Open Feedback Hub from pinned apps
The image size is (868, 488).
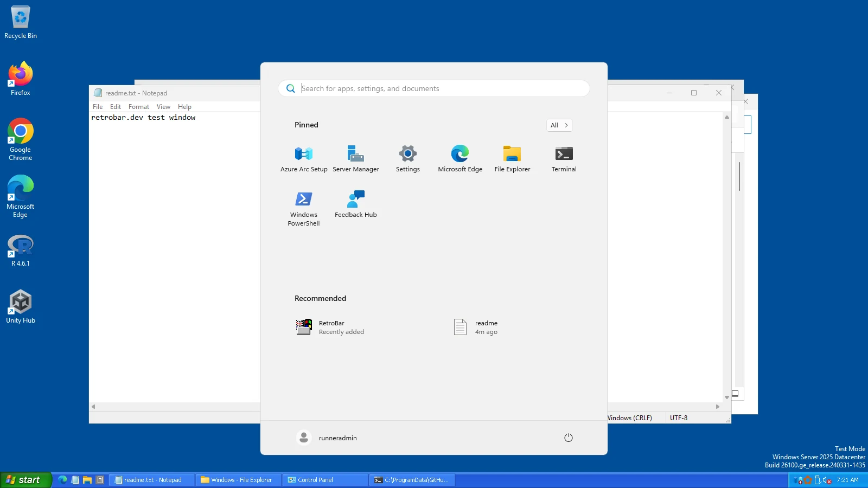356,204
